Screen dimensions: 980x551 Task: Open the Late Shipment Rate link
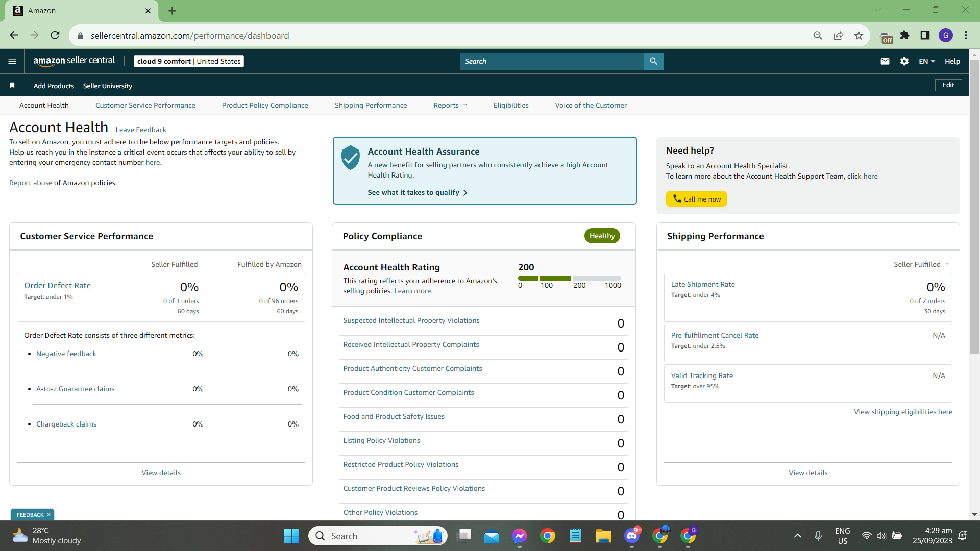coord(703,284)
